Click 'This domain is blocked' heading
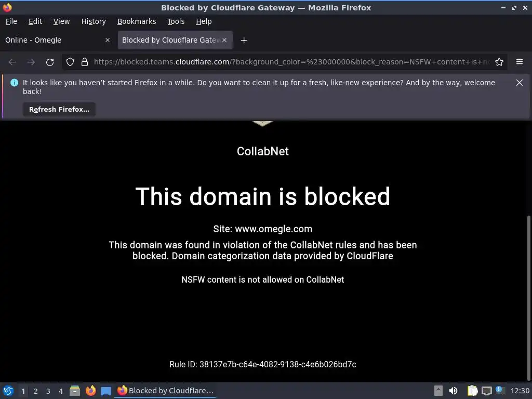 (x=262, y=196)
